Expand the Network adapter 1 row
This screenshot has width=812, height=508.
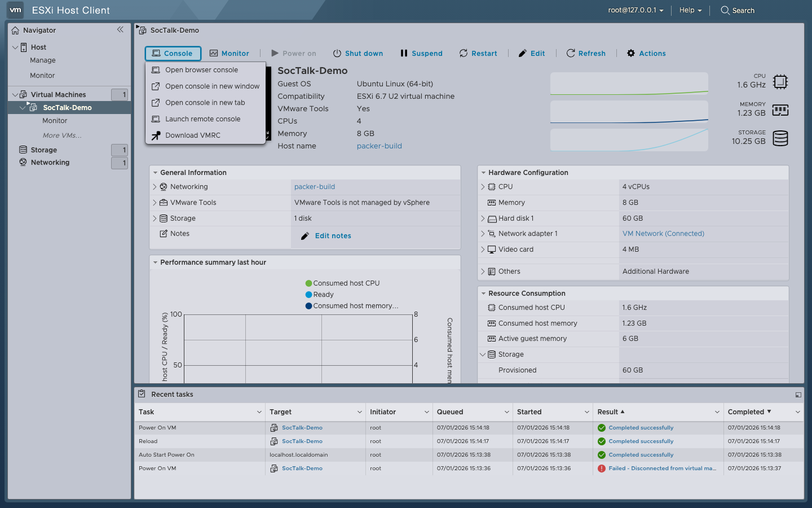(483, 234)
